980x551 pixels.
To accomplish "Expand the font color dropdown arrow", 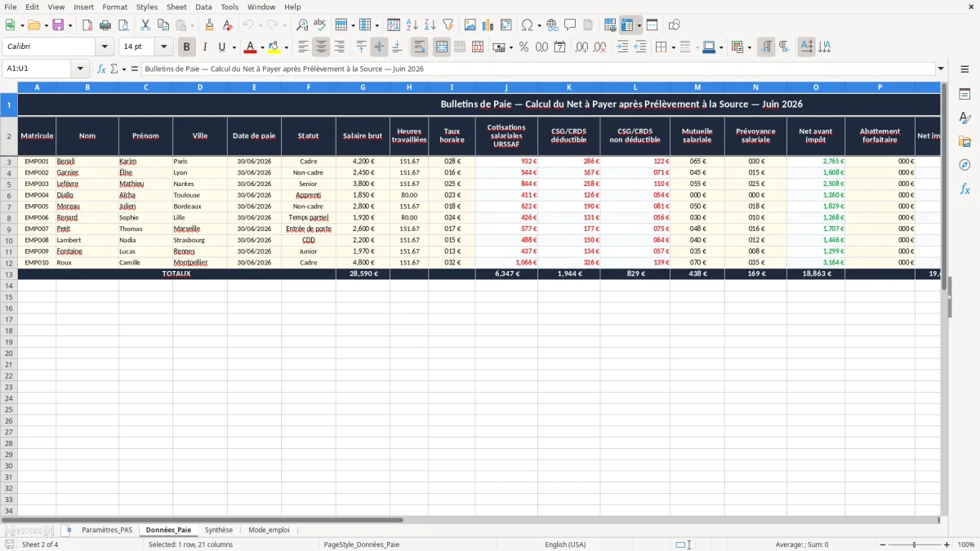I will tap(262, 47).
